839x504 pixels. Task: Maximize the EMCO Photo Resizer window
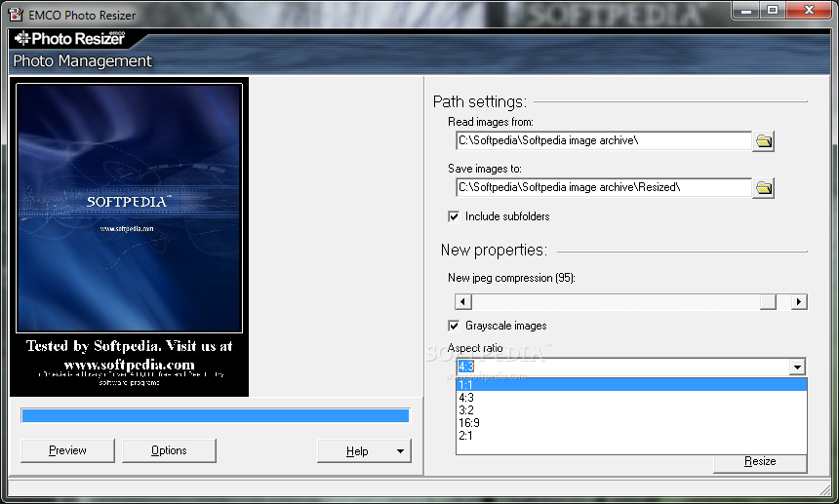click(x=772, y=10)
